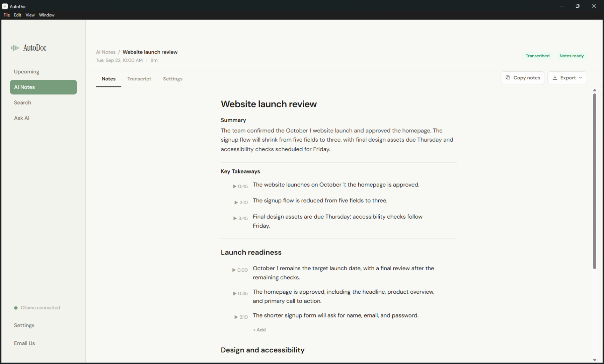This screenshot has width=604, height=364.
Task: Click the 'Website launch review' main heading
Action: click(269, 104)
